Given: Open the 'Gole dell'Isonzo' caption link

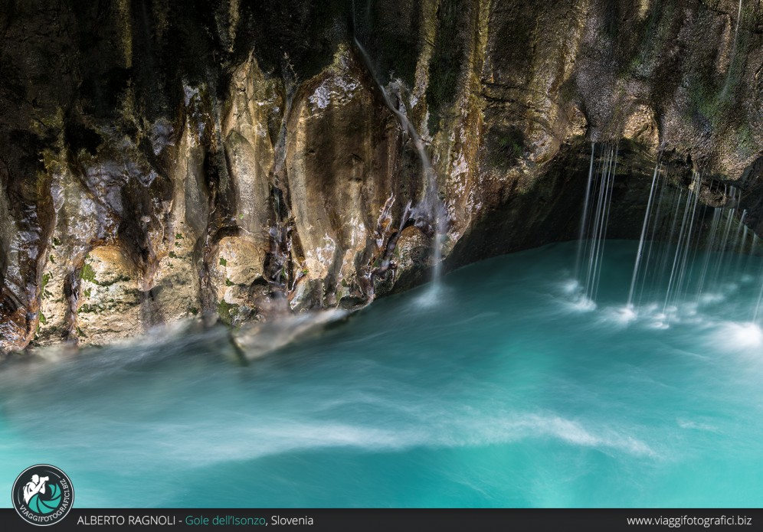Looking at the screenshot, I should pyautogui.click(x=225, y=521).
